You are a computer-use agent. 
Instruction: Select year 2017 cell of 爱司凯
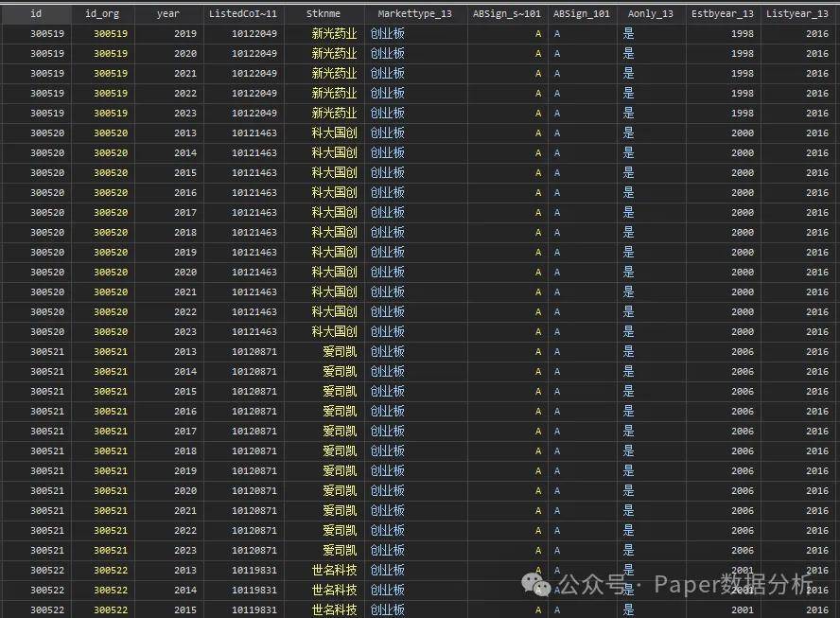coord(185,431)
